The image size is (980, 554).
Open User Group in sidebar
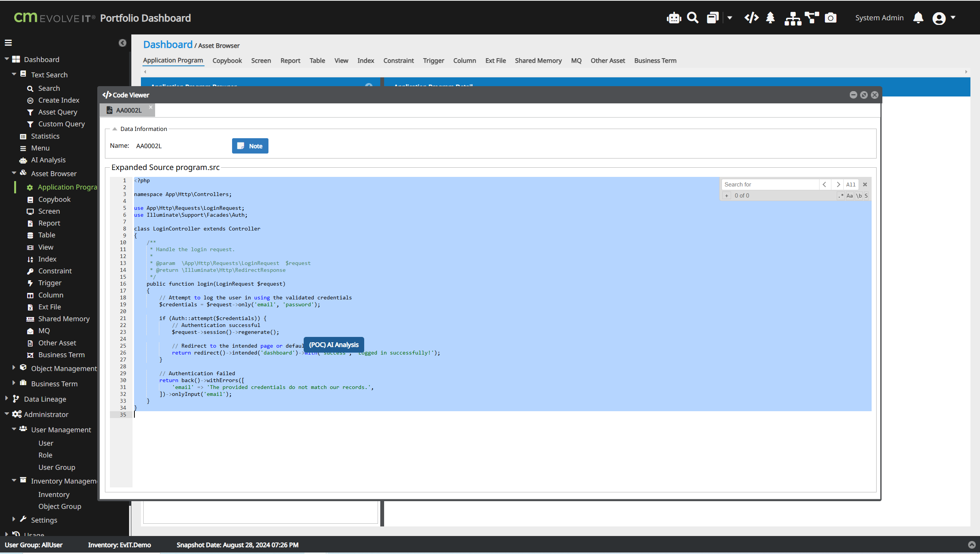[57, 467]
